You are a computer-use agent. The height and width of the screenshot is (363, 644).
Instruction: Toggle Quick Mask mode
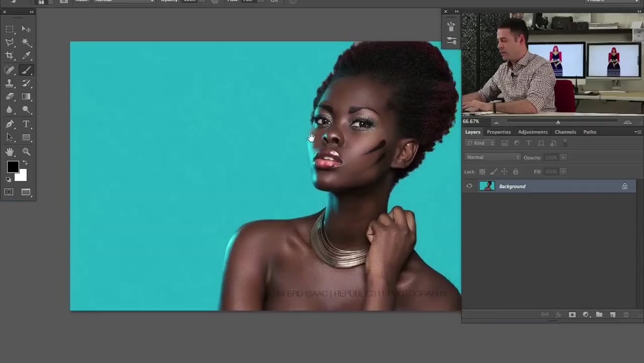(9, 192)
